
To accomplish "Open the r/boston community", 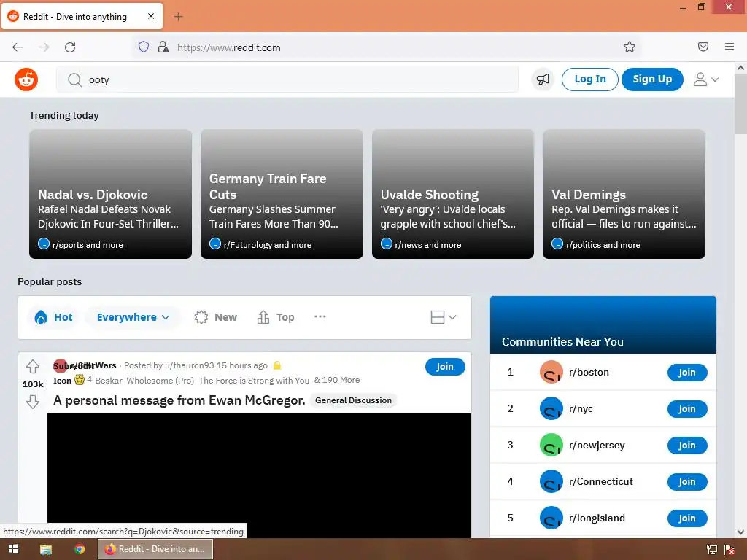I will (x=589, y=373).
